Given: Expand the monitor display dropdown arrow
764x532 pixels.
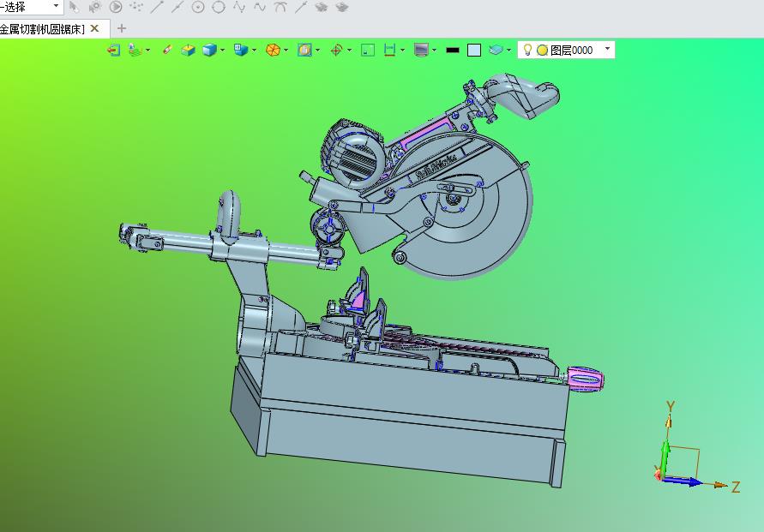Looking at the screenshot, I should (x=434, y=51).
